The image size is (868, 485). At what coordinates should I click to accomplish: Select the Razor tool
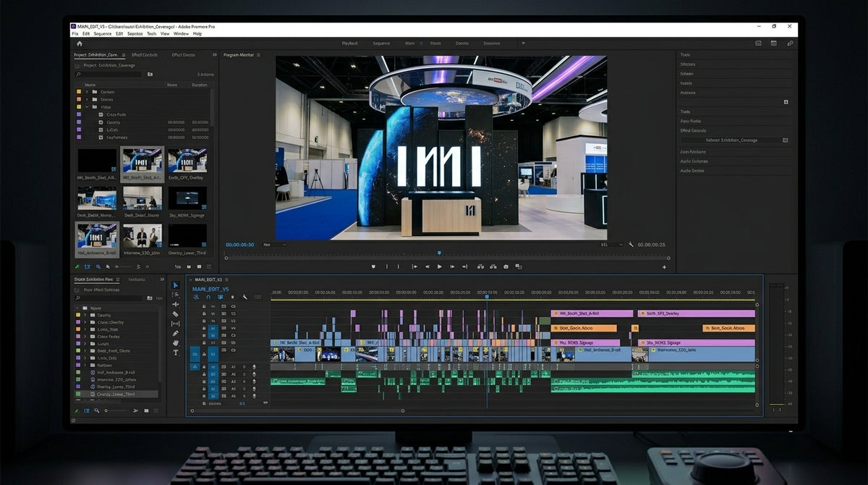(x=176, y=314)
